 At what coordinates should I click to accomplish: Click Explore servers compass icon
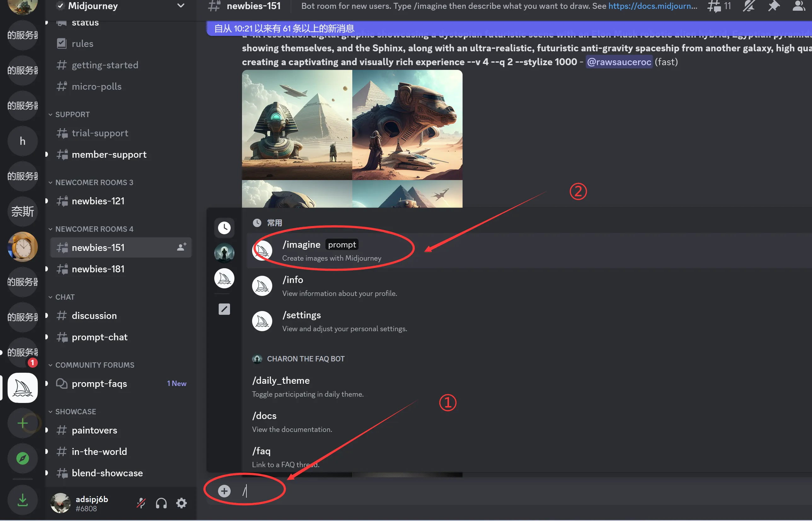(23, 458)
